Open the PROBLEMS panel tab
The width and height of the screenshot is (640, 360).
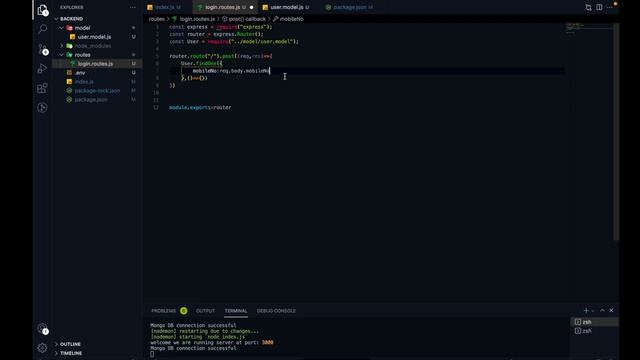click(164, 311)
